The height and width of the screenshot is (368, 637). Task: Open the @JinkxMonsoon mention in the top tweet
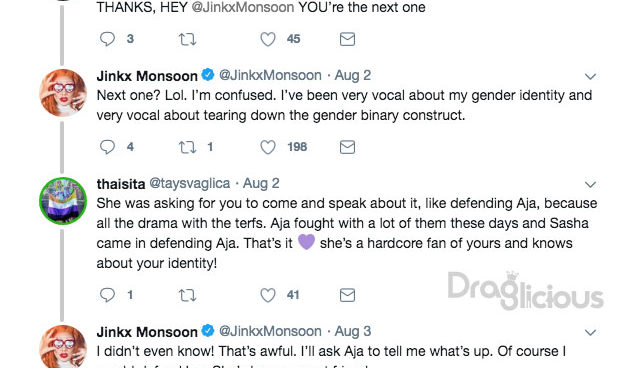click(243, 7)
